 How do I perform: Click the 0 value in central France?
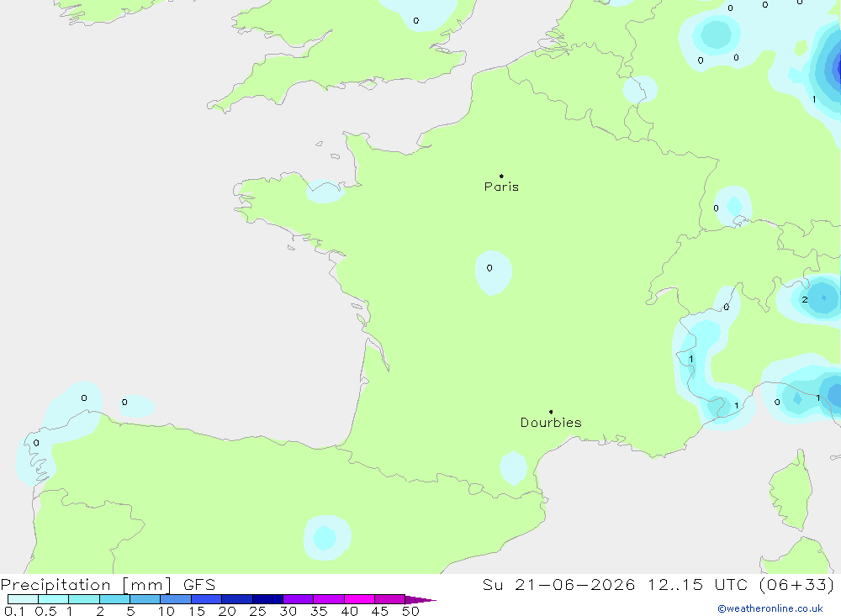click(x=489, y=267)
